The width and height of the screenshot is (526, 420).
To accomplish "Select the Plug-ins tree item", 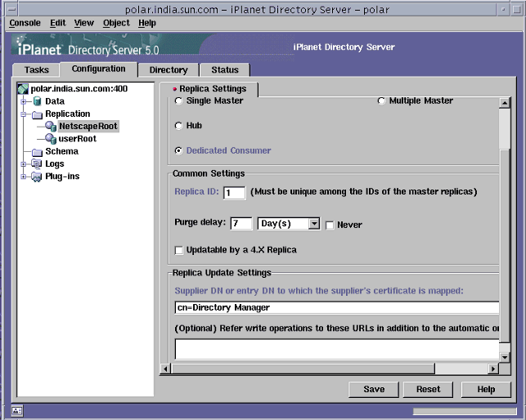I will tap(62, 176).
